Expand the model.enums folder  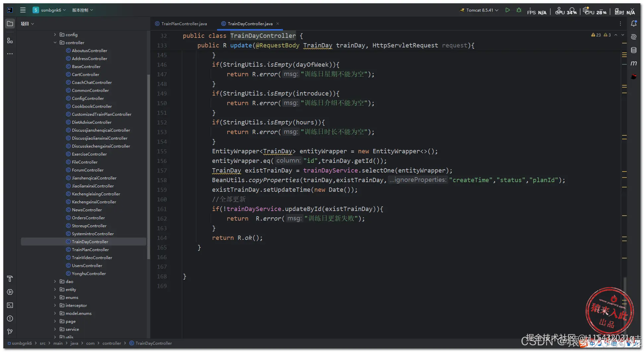[55, 313]
